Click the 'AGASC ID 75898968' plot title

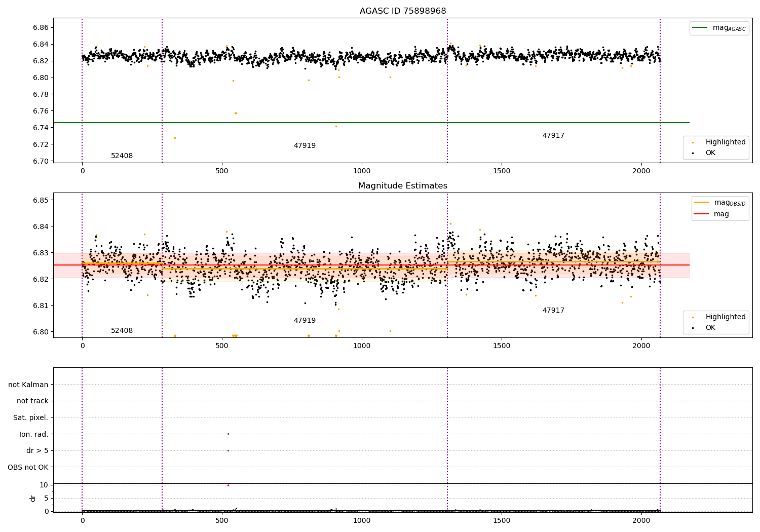pos(403,11)
